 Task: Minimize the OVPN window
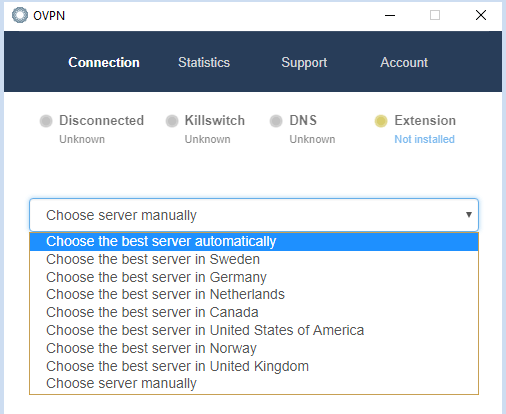pos(390,15)
